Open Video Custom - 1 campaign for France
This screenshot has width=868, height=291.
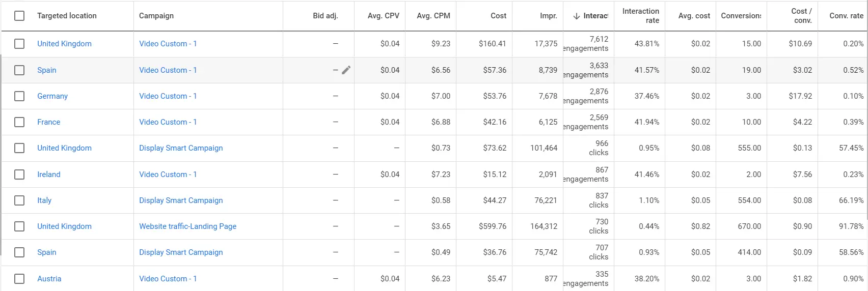point(168,122)
